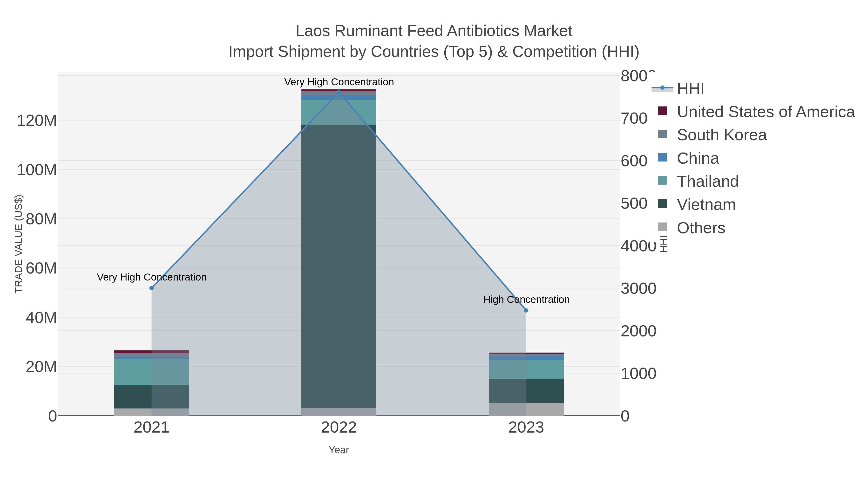868x488 pixels.
Task: Click the teal Thailand legend swatch
Action: tap(663, 180)
